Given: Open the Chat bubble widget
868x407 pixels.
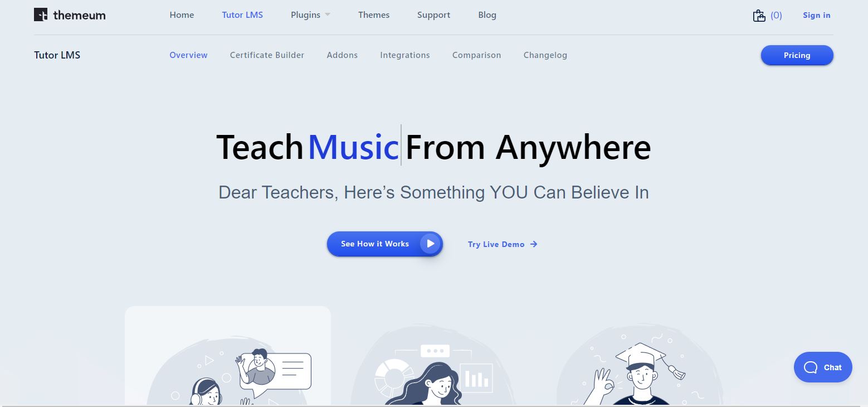Looking at the screenshot, I should click(x=823, y=367).
